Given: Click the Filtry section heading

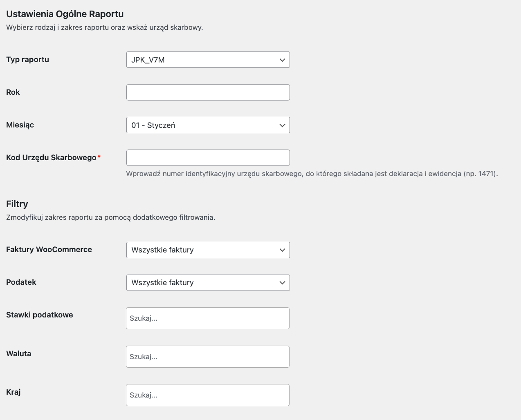Looking at the screenshot, I should tap(17, 204).
